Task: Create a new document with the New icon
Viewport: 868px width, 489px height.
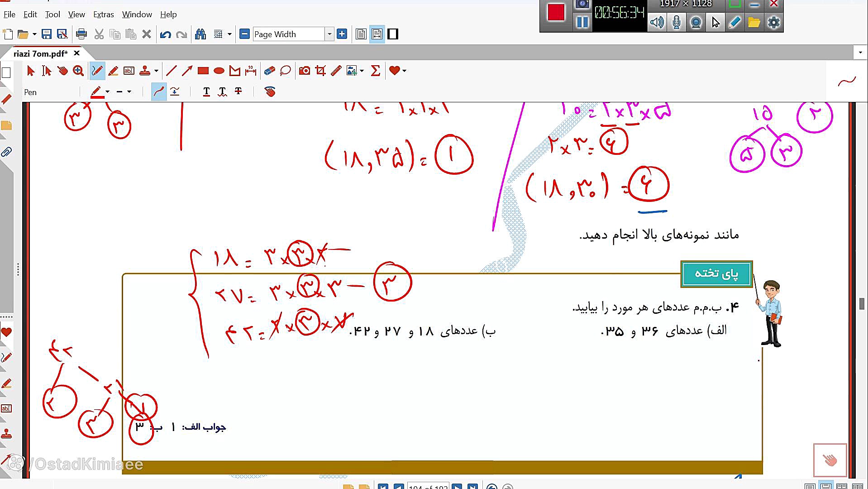Action: 8,34
